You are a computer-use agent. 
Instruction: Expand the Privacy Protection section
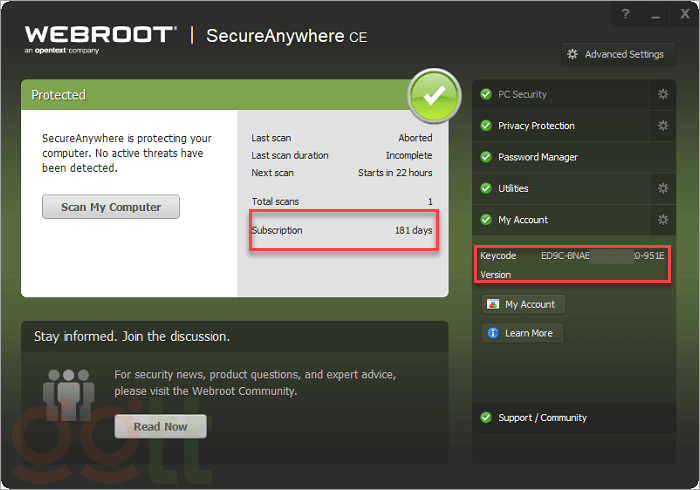tap(536, 126)
